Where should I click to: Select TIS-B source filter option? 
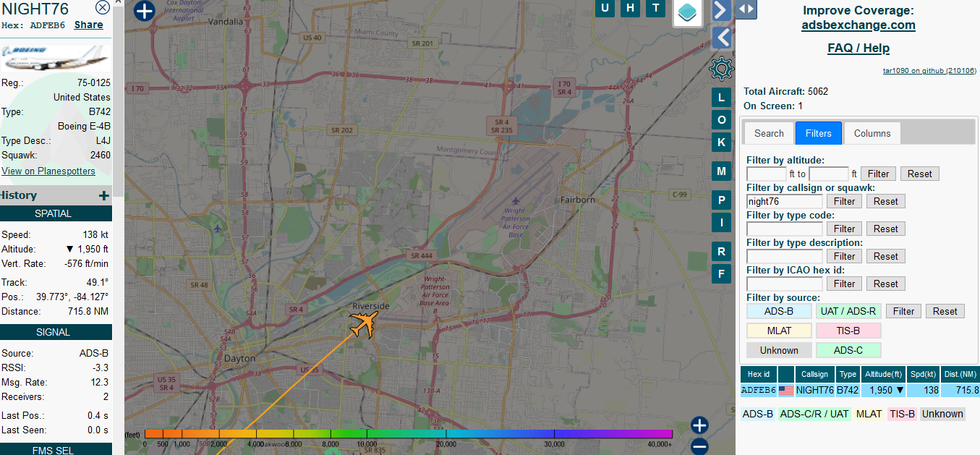(848, 331)
